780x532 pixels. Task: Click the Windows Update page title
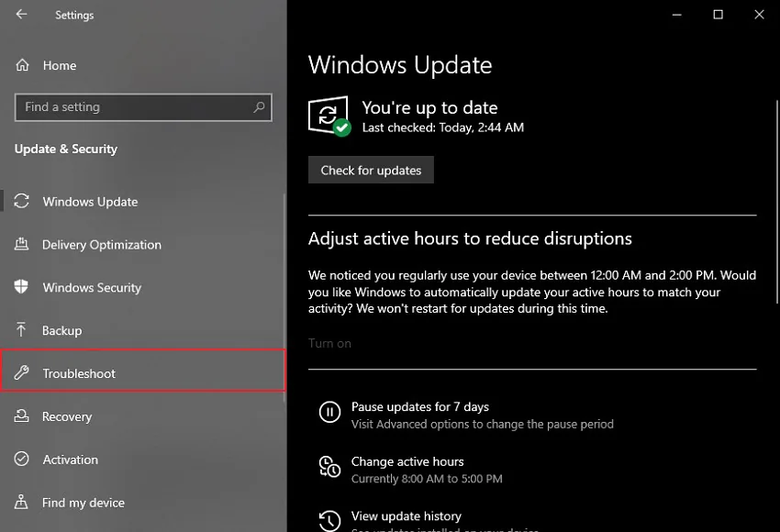click(400, 65)
